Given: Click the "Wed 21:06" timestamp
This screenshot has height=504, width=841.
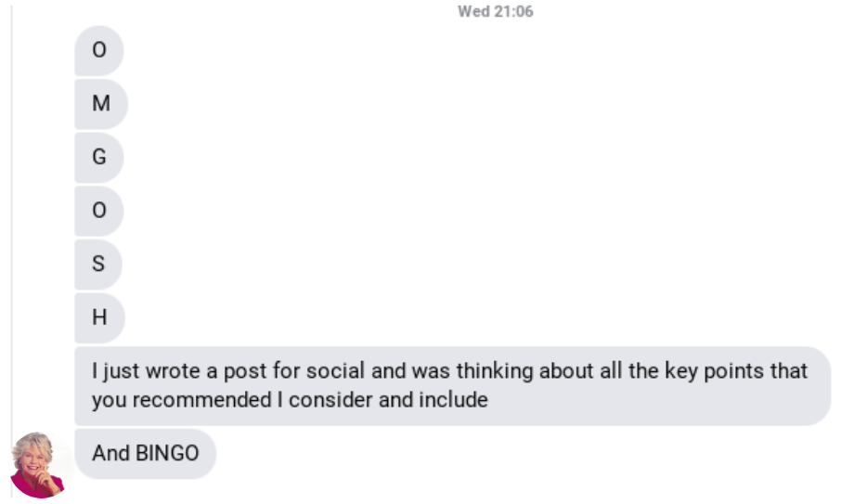Looking at the screenshot, I should click(x=496, y=12).
